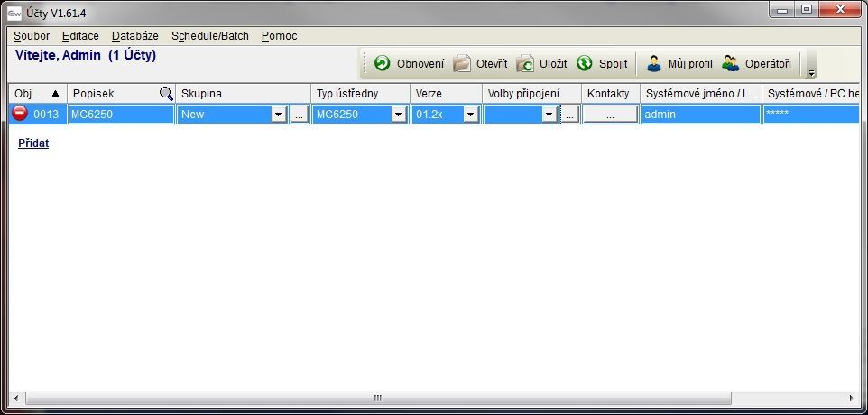Click the Kontakty ellipsis button

point(610,115)
